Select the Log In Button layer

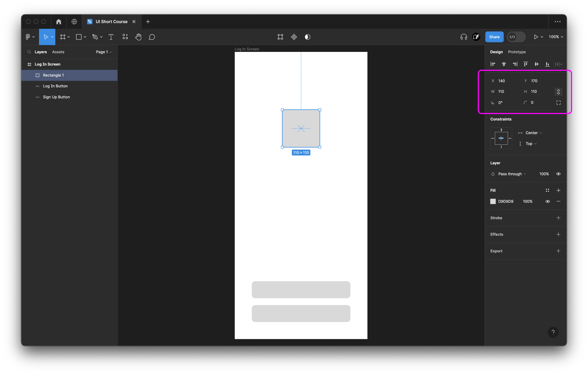[69, 86]
